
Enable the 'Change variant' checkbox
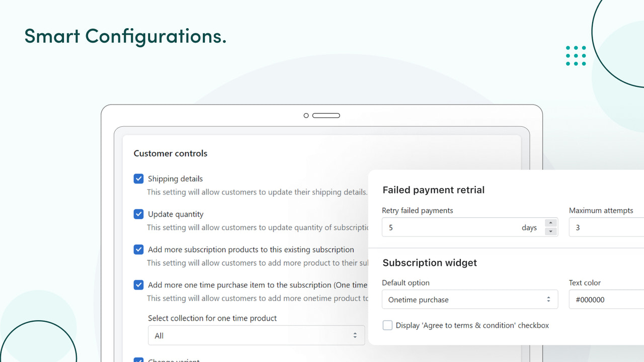click(x=138, y=360)
